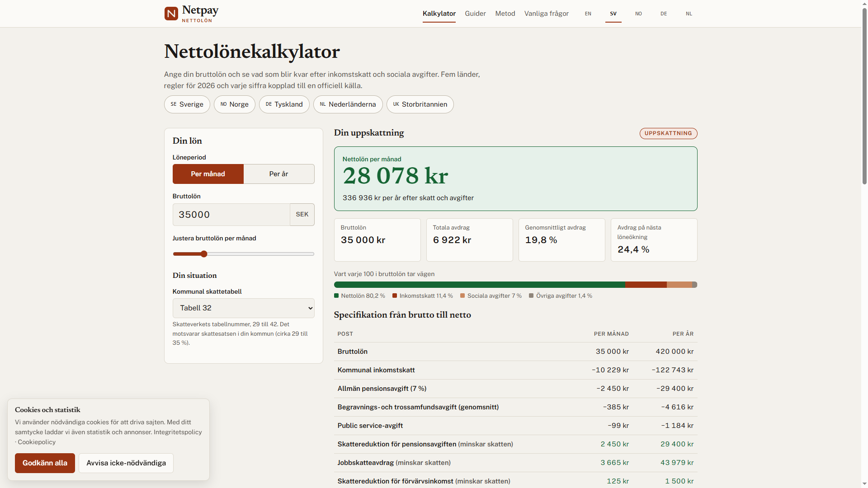868x488 pixels.
Task: Go to the Metod page
Action: (505, 14)
